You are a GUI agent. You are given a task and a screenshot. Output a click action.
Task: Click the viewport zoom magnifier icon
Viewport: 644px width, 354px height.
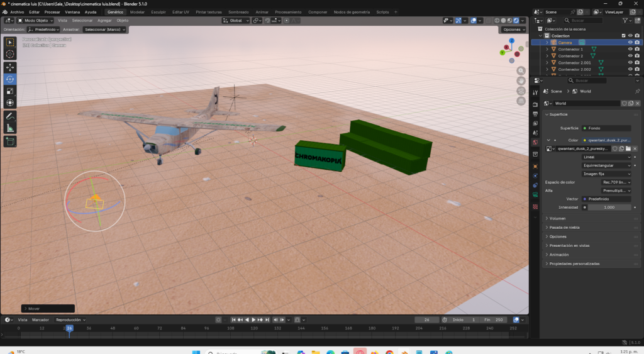tap(521, 70)
